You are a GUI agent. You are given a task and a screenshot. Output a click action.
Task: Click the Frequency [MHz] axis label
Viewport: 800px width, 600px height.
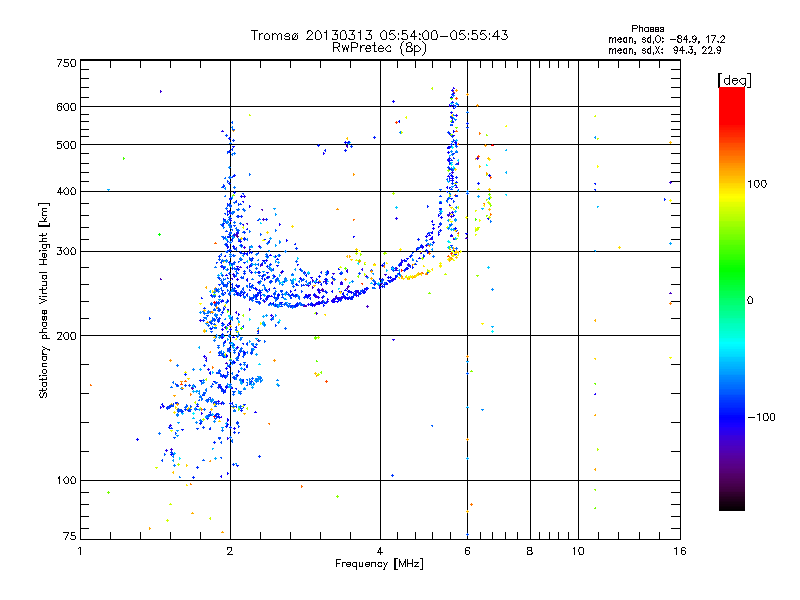(379, 564)
